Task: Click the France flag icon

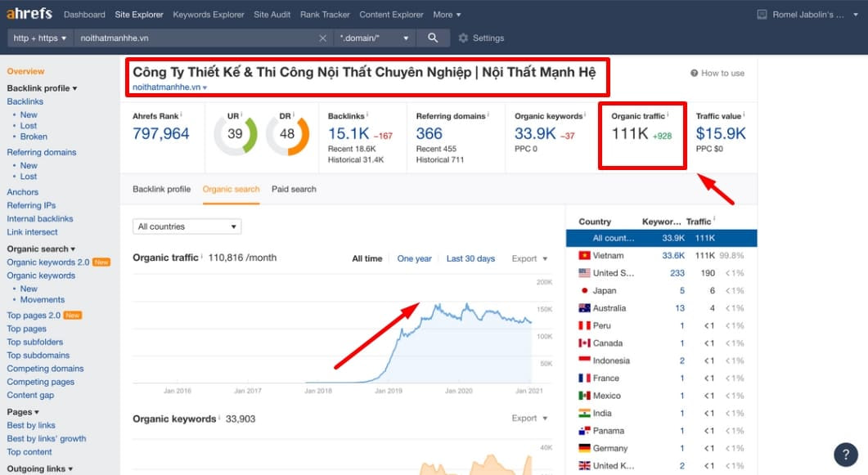Action: coord(585,378)
